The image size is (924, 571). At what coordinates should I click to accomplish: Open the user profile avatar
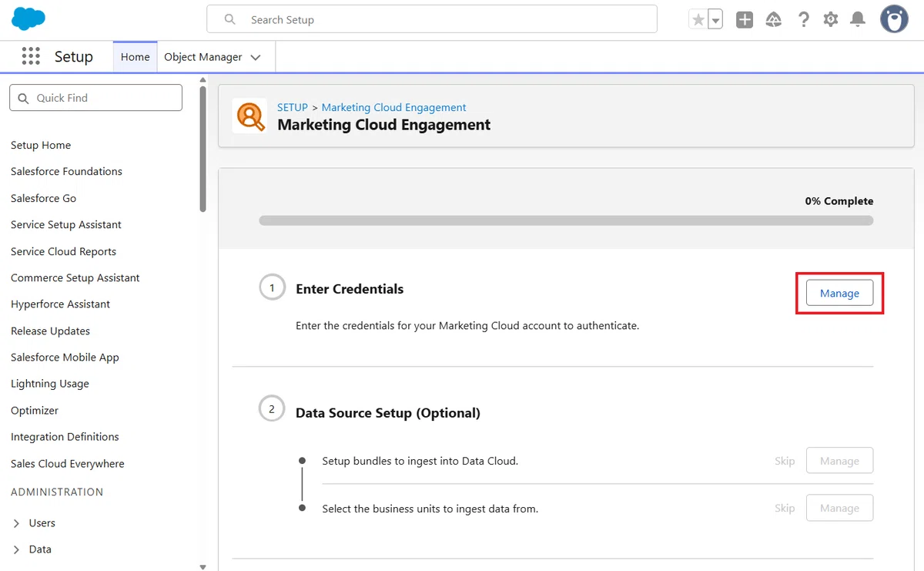pos(894,19)
